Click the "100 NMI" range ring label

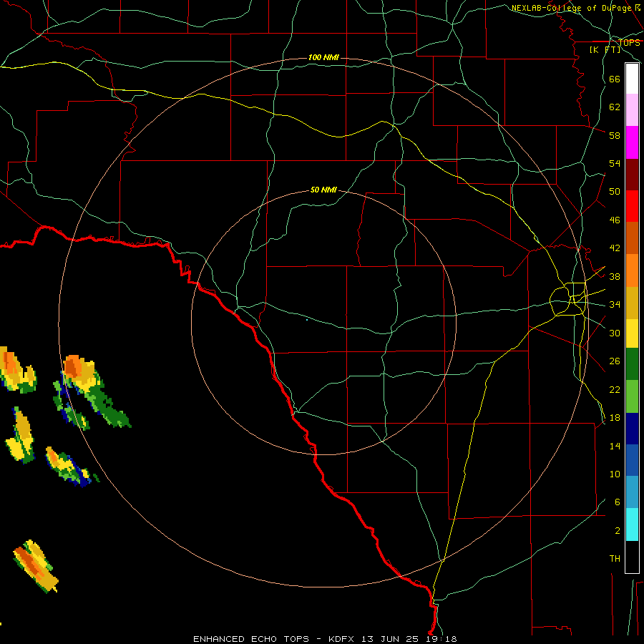point(323,57)
